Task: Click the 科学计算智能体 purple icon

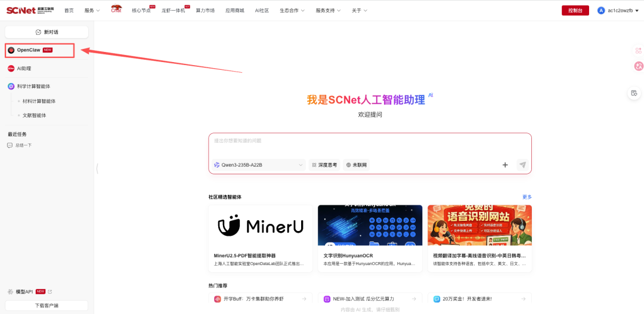Action: pos(11,87)
